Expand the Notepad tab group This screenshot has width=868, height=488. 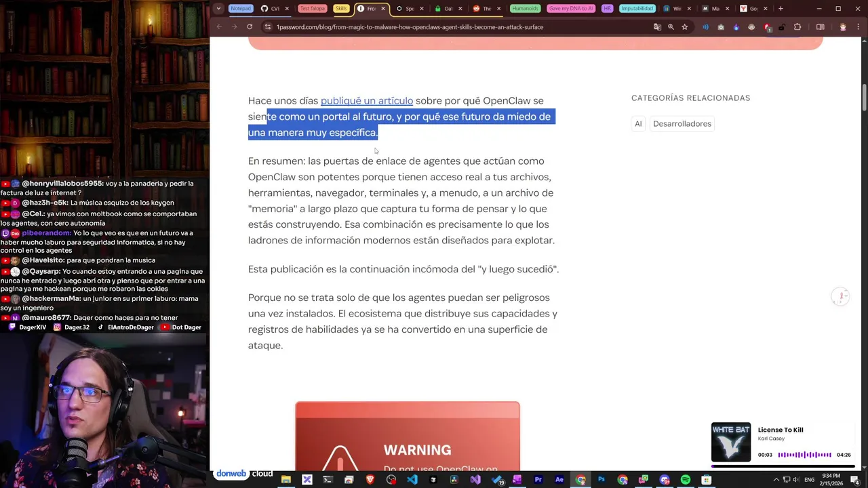[x=241, y=9]
